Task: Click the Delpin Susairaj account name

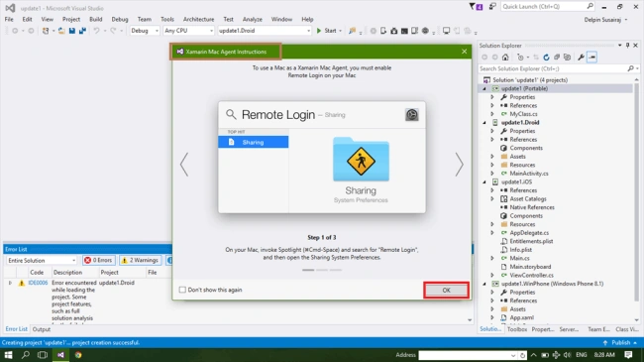Action: [602, 20]
